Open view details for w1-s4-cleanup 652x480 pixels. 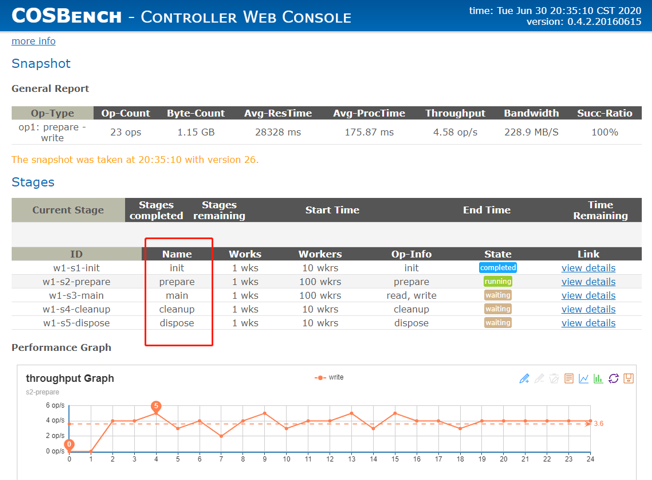point(588,309)
